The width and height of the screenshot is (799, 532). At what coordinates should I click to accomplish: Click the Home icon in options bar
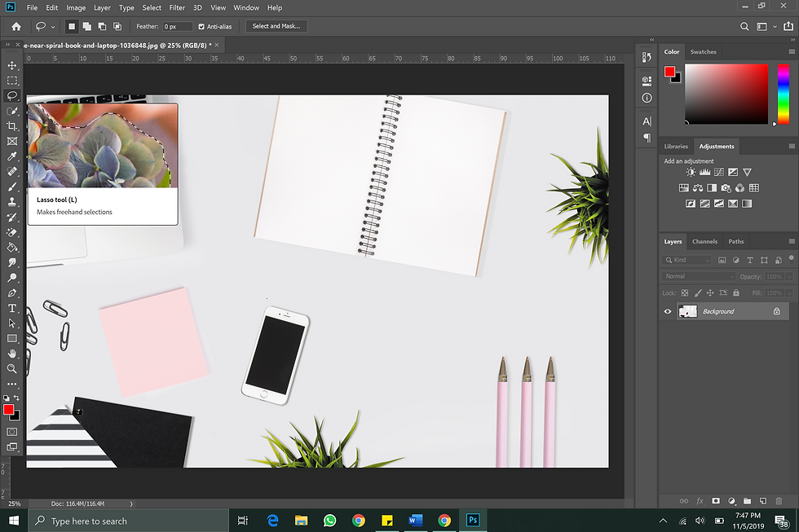point(15,26)
